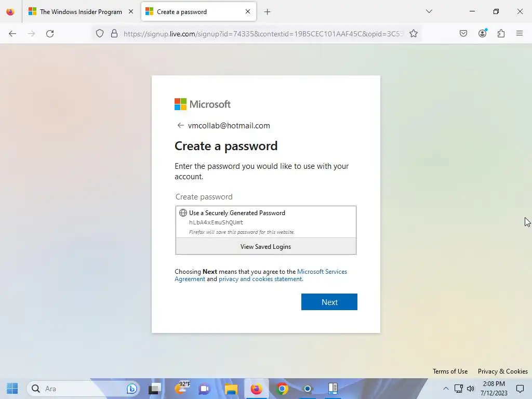Open the notebook app on taskbar
This screenshot has height=399, width=532.
coord(333,389)
